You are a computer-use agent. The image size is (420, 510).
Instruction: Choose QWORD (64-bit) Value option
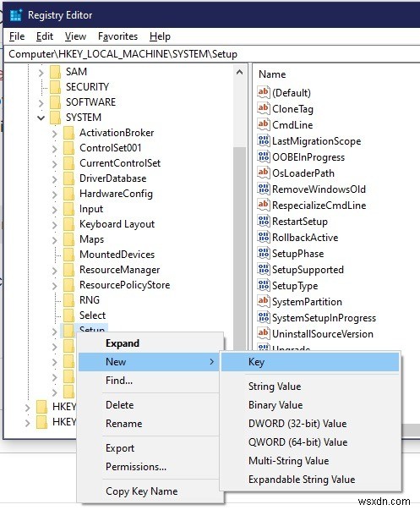click(x=310, y=441)
